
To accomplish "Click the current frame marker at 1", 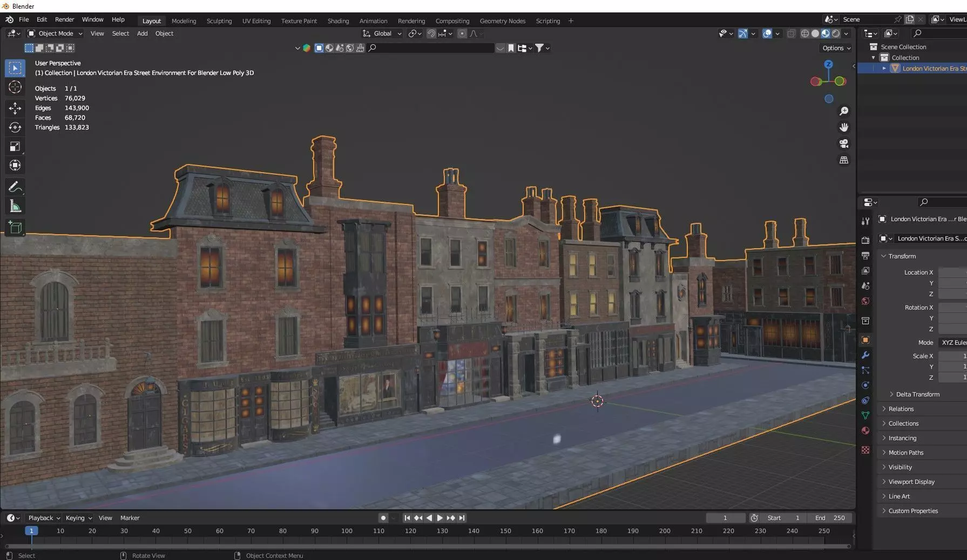I will click(x=31, y=531).
